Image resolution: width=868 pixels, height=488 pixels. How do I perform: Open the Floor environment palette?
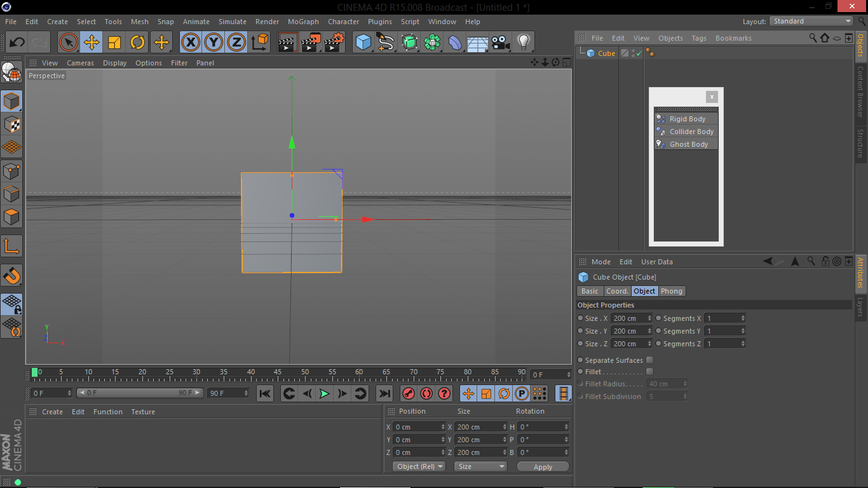(x=478, y=43)
